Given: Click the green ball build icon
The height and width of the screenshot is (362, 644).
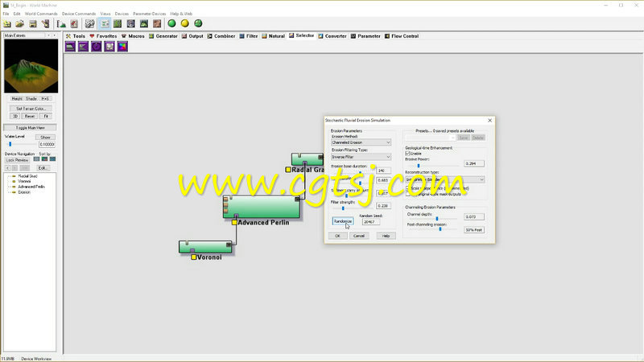Looking at the screenshot, I should [171, 23].
